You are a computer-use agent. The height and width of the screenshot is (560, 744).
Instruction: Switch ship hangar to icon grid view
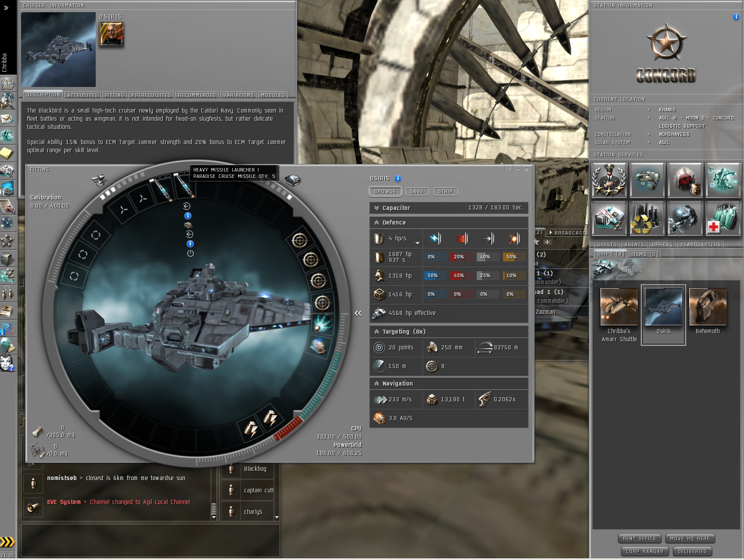[x=625, y=269]
